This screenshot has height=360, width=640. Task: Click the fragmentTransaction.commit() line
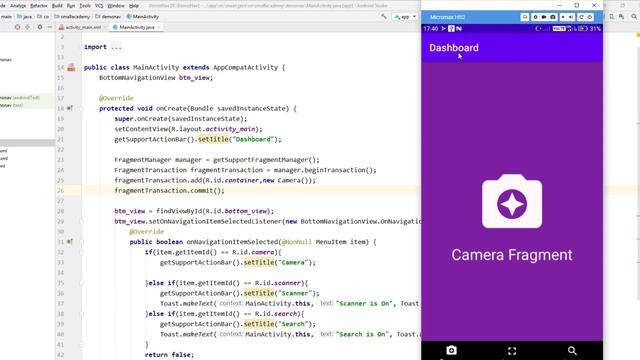coord(169,191)
